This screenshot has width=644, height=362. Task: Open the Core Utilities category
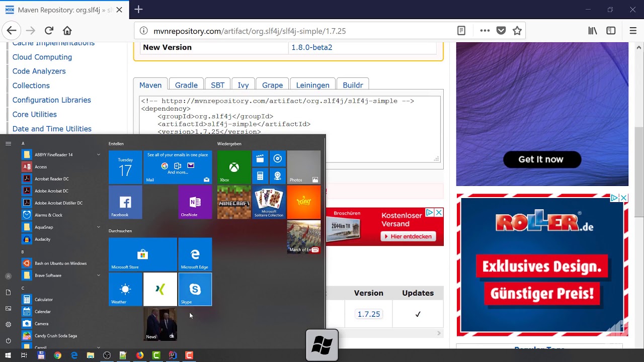click(x=35, y=114)
